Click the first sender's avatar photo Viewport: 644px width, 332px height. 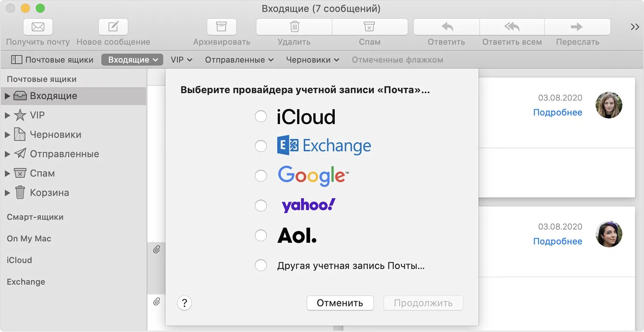pyautogui.click(x=609, y=105)
